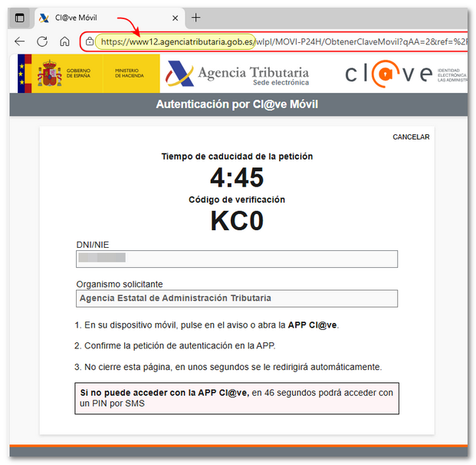Click instruction 3 'No cierre esta página'
This screenshot has width=476, height=465.
228,367
